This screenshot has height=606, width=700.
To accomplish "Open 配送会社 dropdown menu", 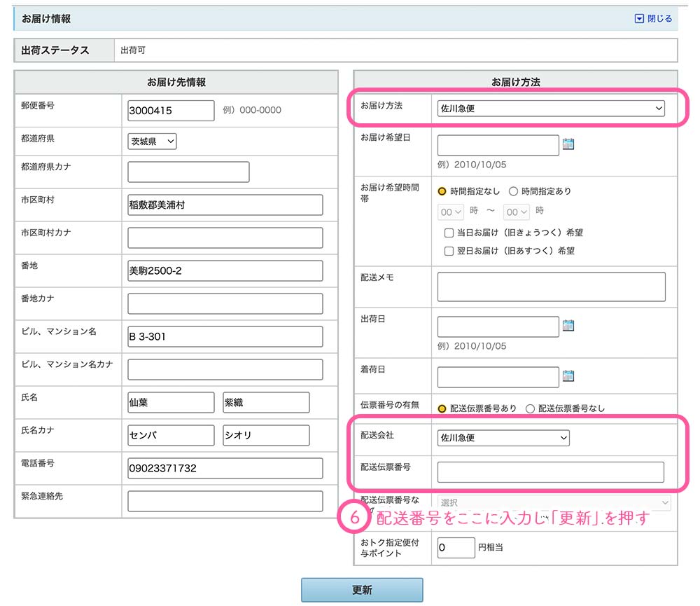I will click(503, 438).
